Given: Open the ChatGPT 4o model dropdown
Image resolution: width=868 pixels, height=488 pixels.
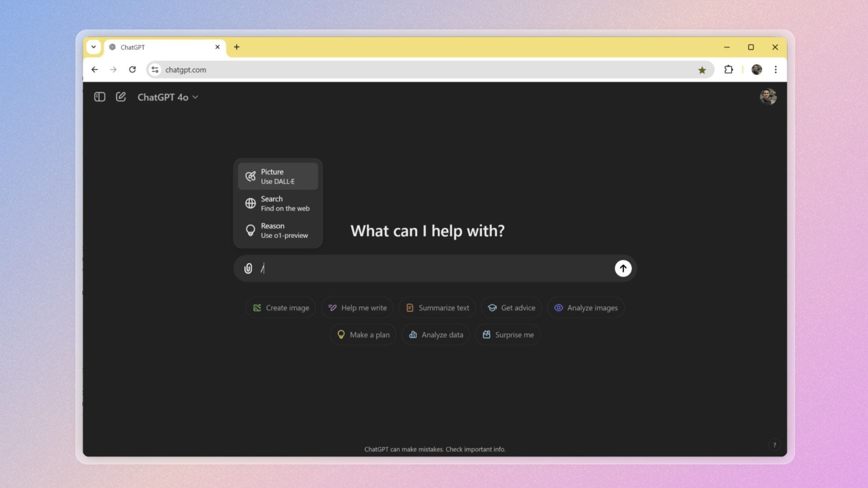Looking at the screenshot, I should [168, 97].
